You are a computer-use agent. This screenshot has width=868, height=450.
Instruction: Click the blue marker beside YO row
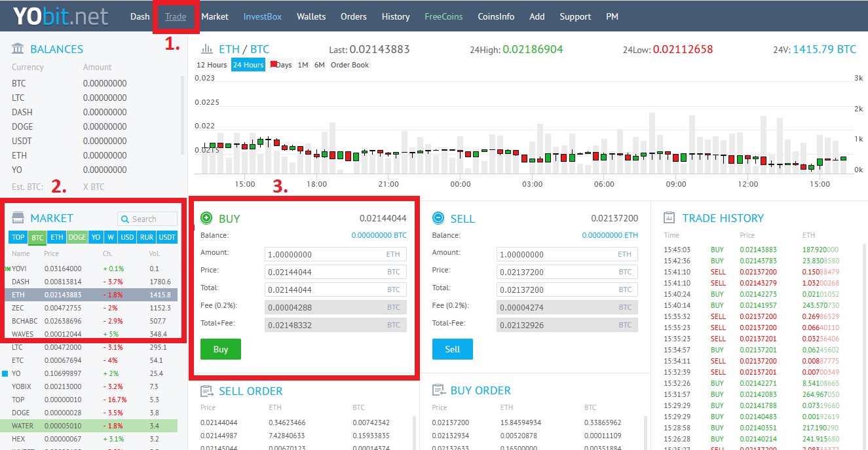point(5,373)
